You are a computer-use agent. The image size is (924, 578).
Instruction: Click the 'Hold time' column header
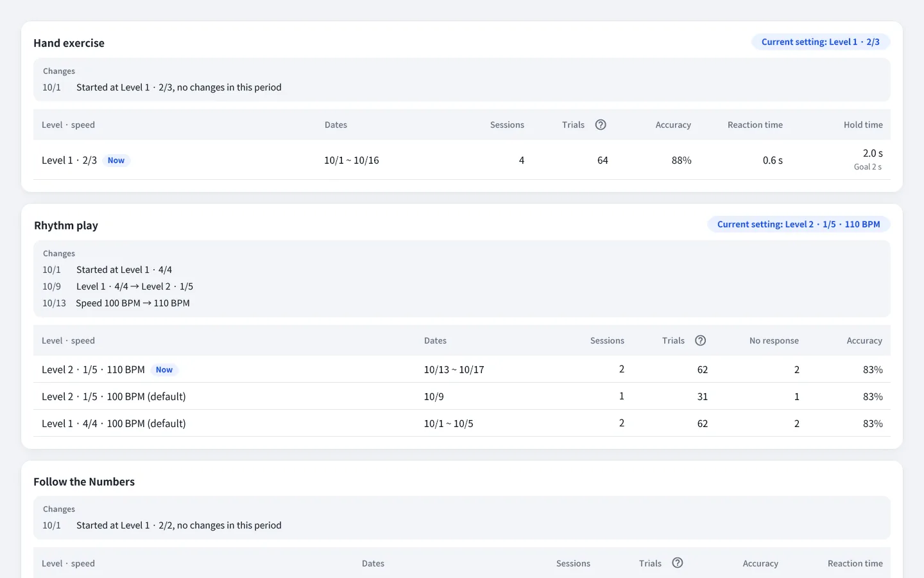point(863,125)
